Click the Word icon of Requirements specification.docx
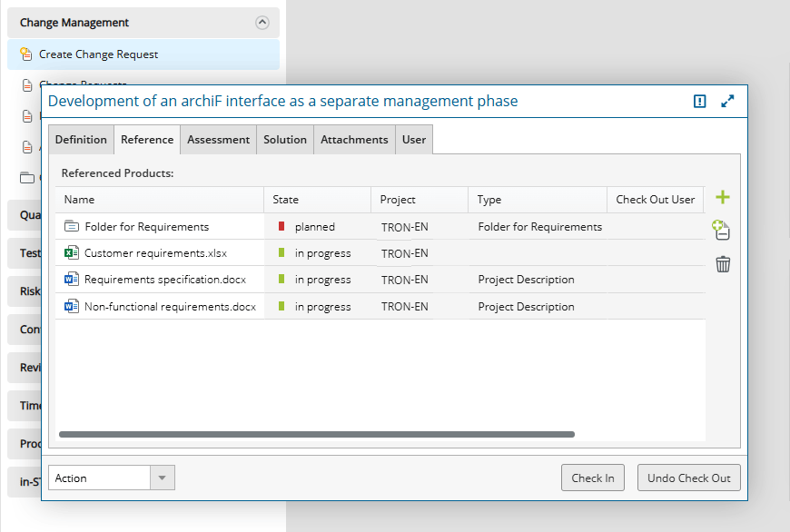The image size is (790, 532). coord(72,280)
